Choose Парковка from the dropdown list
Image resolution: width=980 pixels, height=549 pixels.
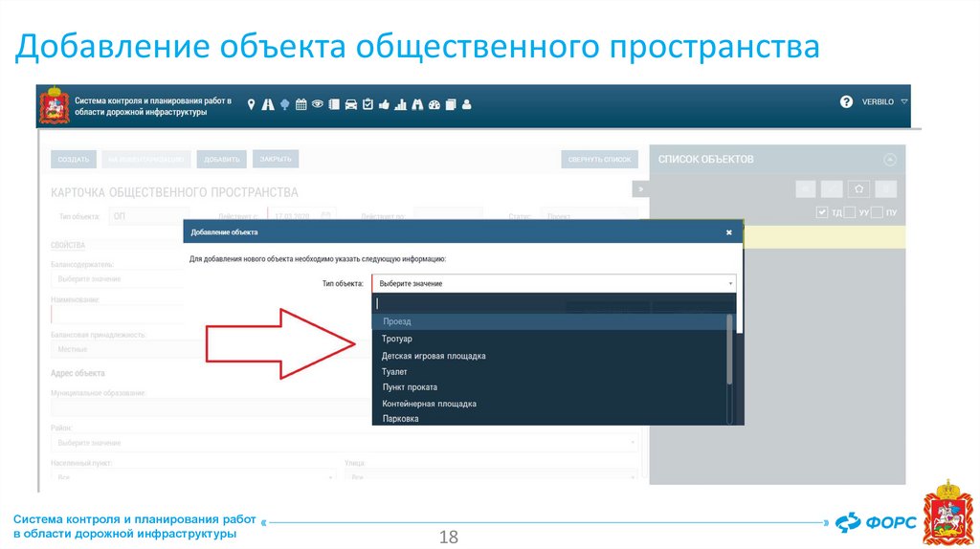[x=550, y=419]
